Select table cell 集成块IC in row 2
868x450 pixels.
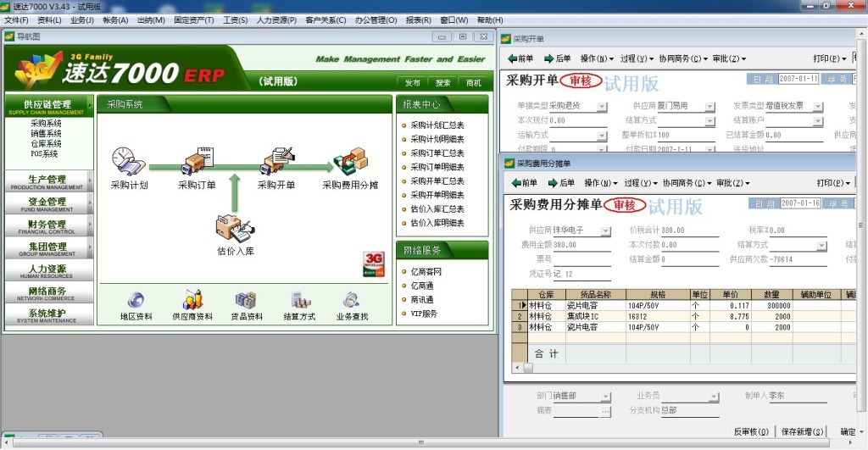click(595, 317)
